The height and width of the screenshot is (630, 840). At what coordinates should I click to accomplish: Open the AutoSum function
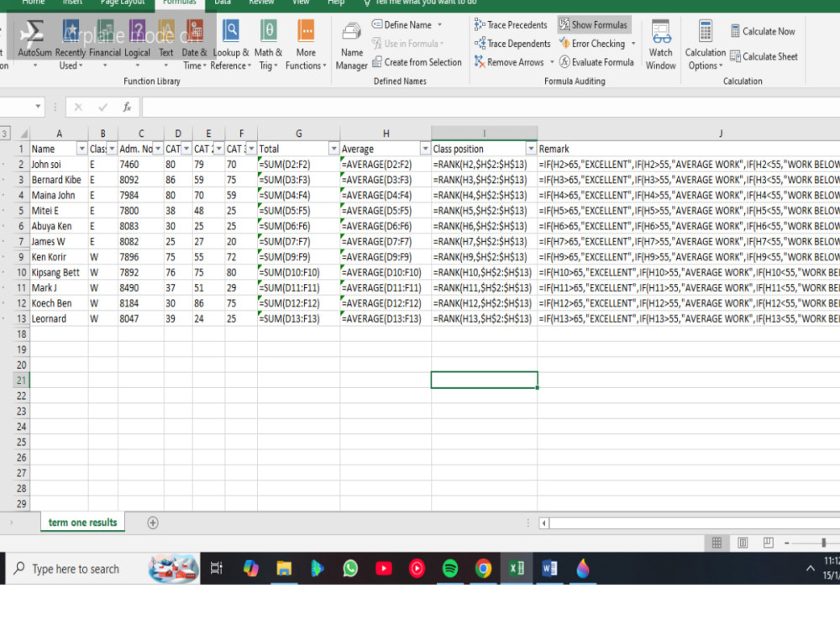point(34,44)
